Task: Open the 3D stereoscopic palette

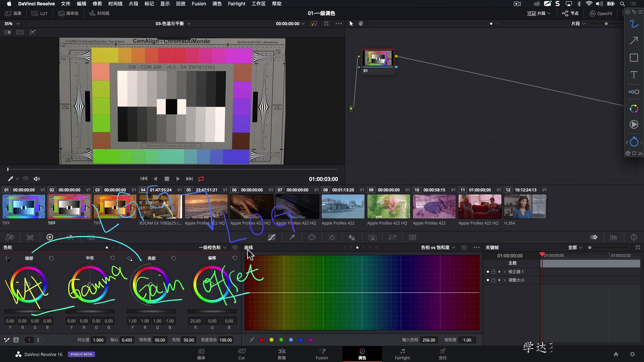Action: click(x=413, y=237)
